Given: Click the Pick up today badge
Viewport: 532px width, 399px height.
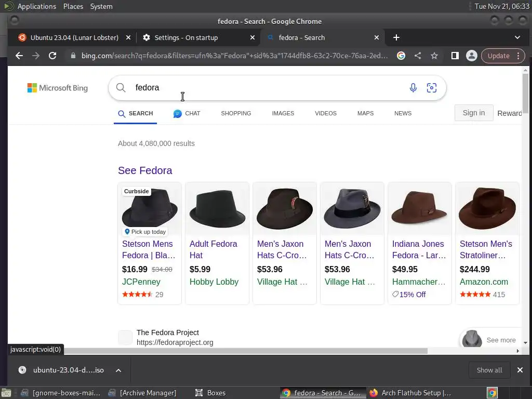Looking at the screenshot, I should (x=145, y=232).
